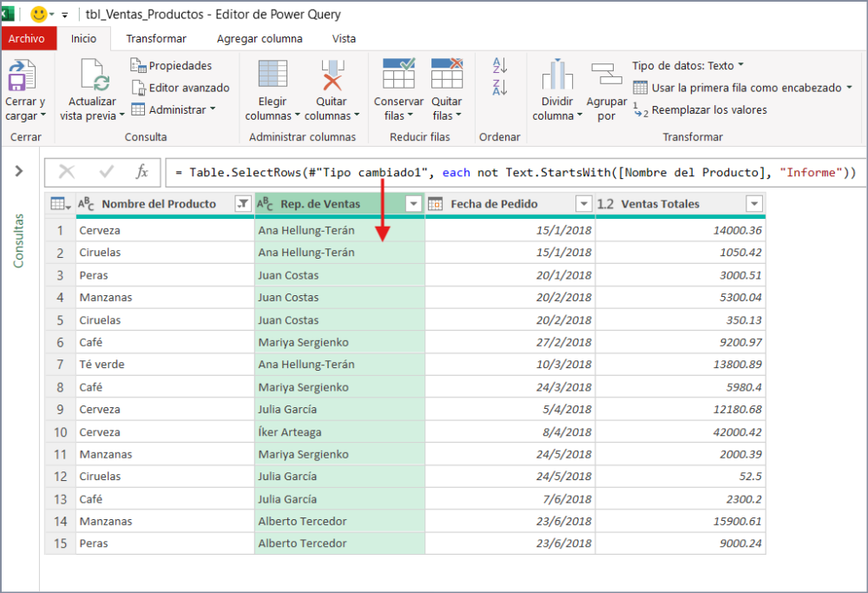Click Usar la primera fila como encabezado
This screenshot has height=593, width=868.
[742, 88]
